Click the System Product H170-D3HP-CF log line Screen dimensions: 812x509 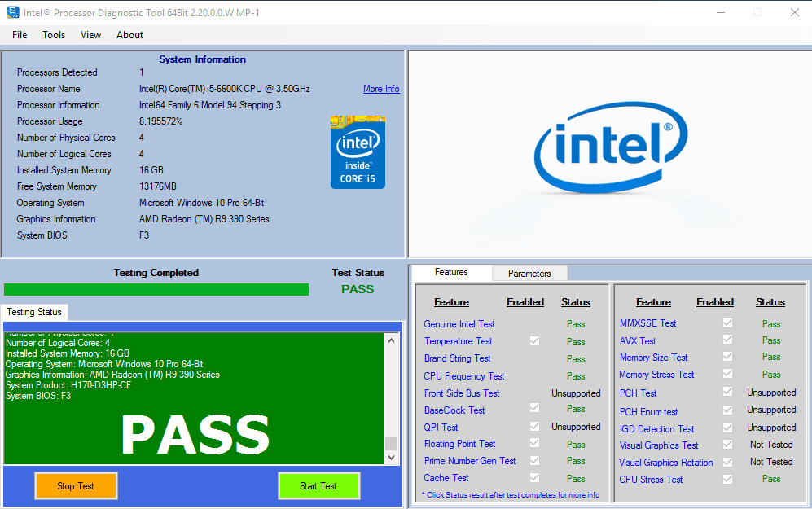pos(68,385)
